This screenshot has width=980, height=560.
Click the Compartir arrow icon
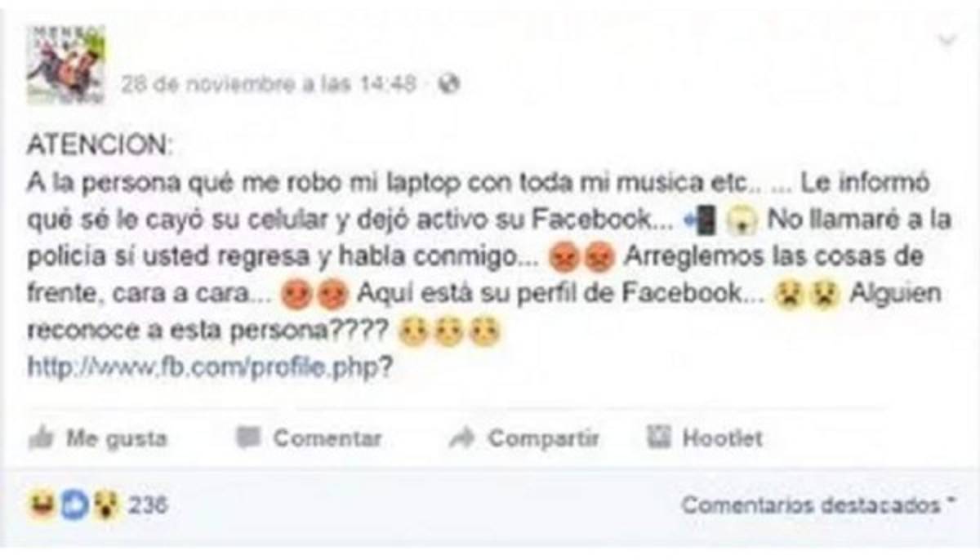[461, 438]
